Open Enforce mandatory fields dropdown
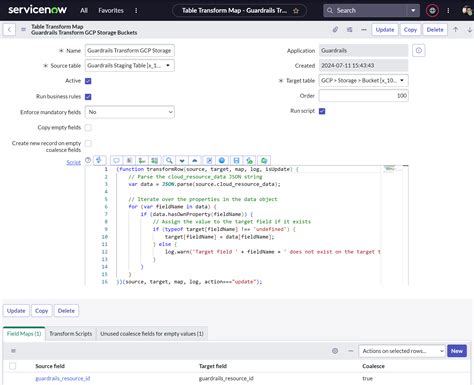The width and height of the screenshot is (474, 385). [130, 112]
